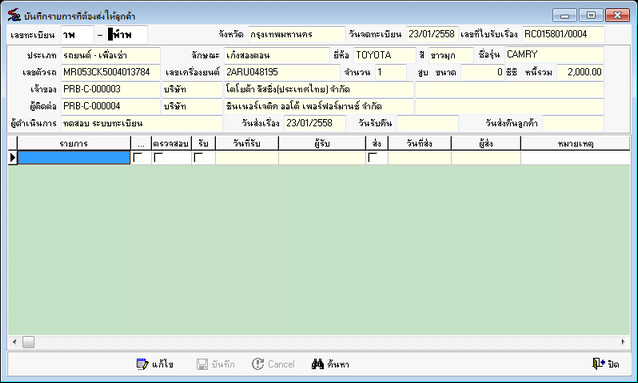Screen dimensions: 638x383
Task: Click the ผู้ส่ง cell in the first row
Action: pyautogui.click(x=486, y=158)
